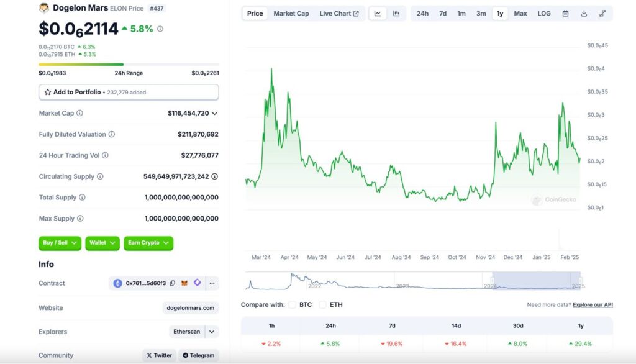
Task: Open the Earn Crypto dropdown
Action: click(148, 243)
